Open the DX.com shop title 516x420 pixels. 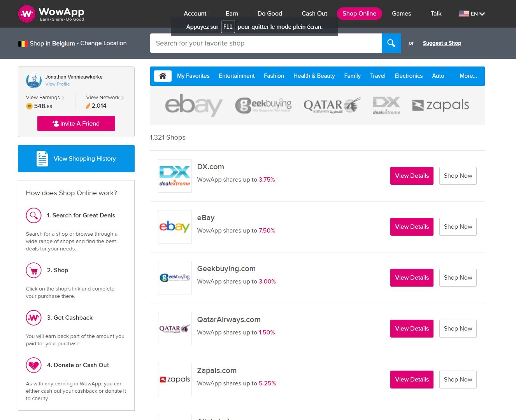coord(211,167)
